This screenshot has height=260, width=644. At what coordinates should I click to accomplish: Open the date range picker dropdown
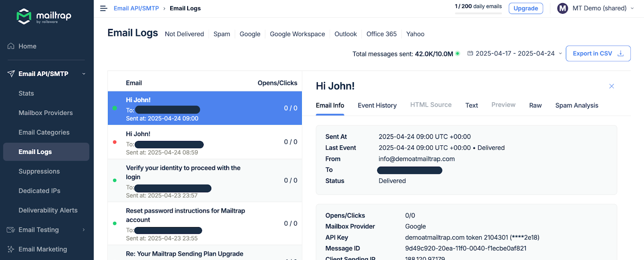(x=514, y=54)
